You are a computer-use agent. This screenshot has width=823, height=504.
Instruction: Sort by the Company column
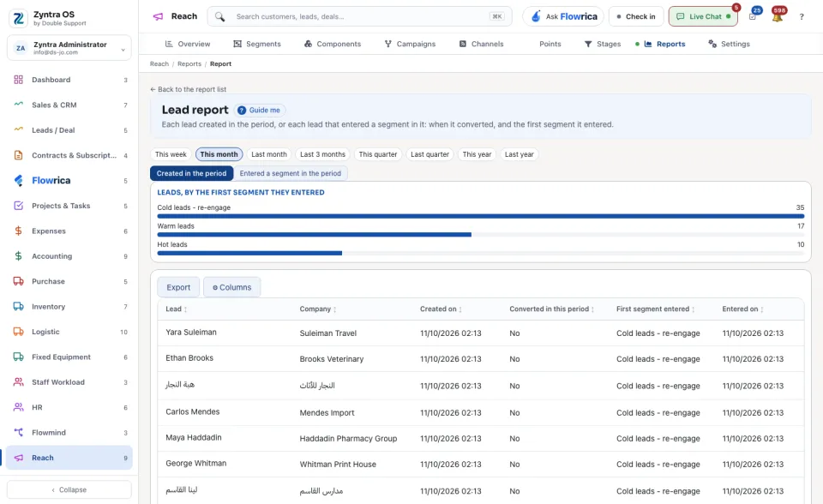click(x=318, y=309)
